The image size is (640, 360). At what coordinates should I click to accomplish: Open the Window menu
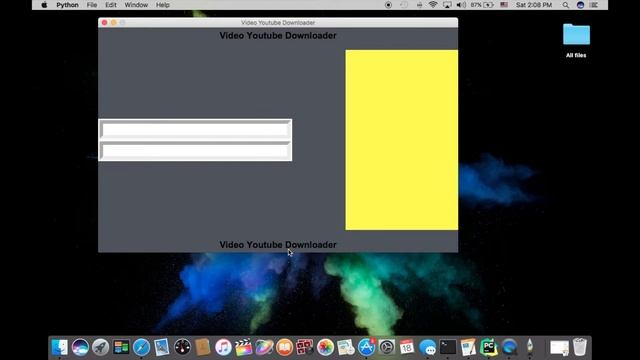(136, 5)
